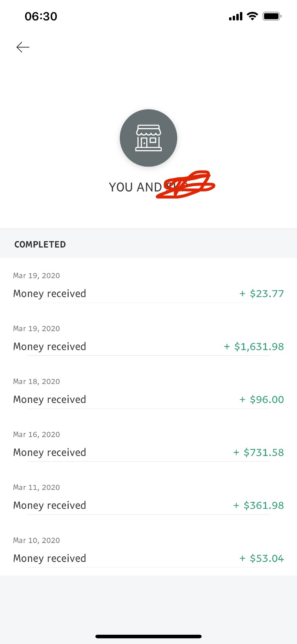This screenshot has height=644, width=297.
Task: Tap the + $23.77 amount text
Action: 262,293
